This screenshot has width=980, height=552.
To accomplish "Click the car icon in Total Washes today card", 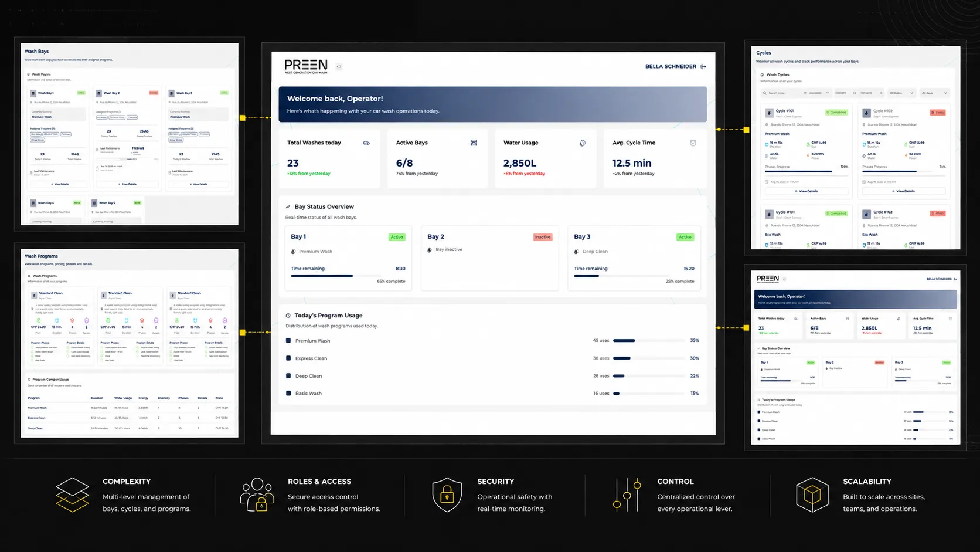I will (366, 143).
